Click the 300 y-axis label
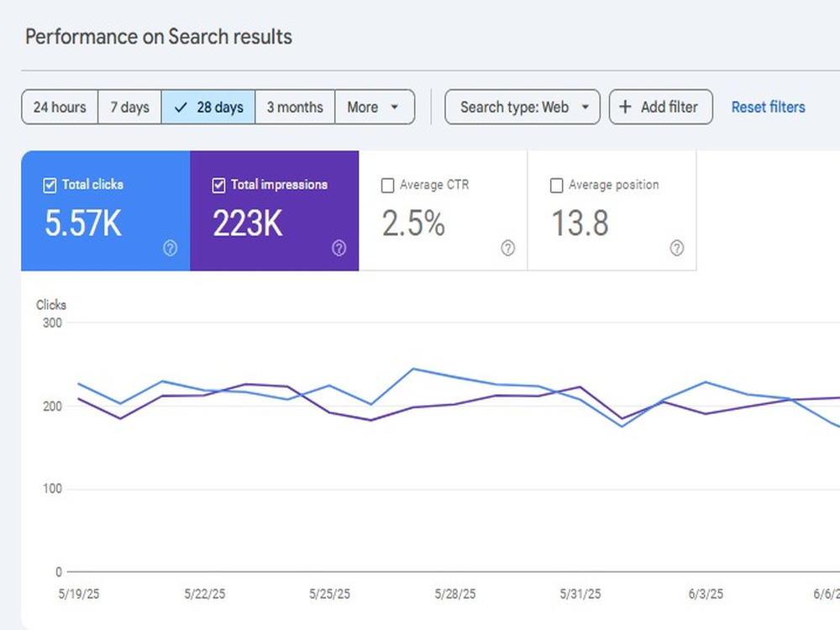Screen dimensions: 840x630 pos(52,323)
